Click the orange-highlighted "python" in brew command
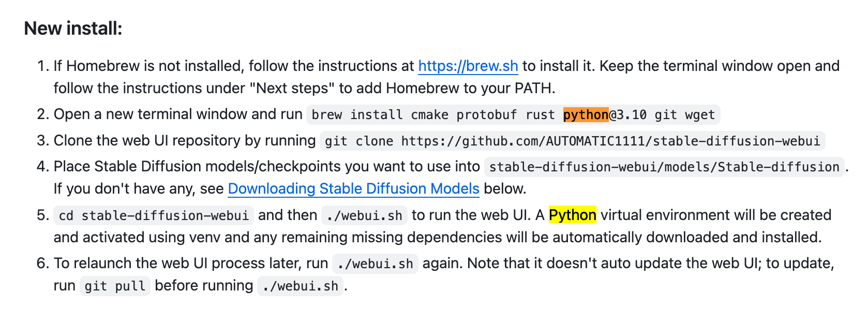This screenshot has width=868, height=321. pos(586,115)
